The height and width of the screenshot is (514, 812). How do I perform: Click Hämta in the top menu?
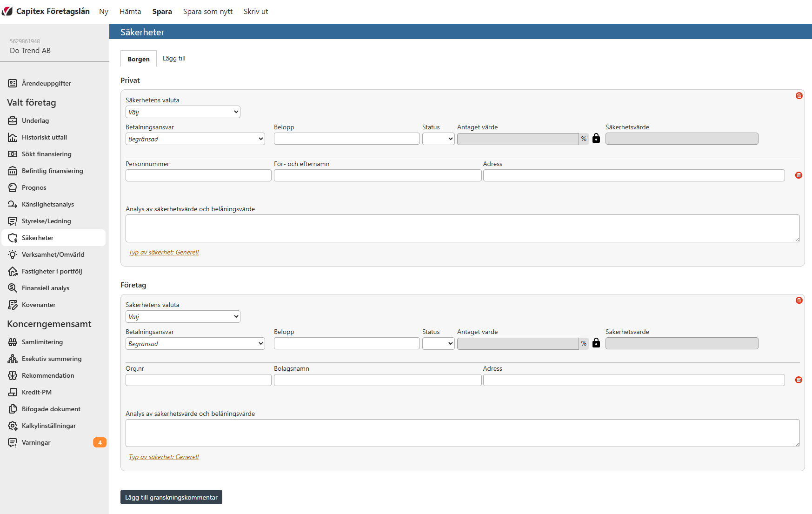click(x=130, y=11)
